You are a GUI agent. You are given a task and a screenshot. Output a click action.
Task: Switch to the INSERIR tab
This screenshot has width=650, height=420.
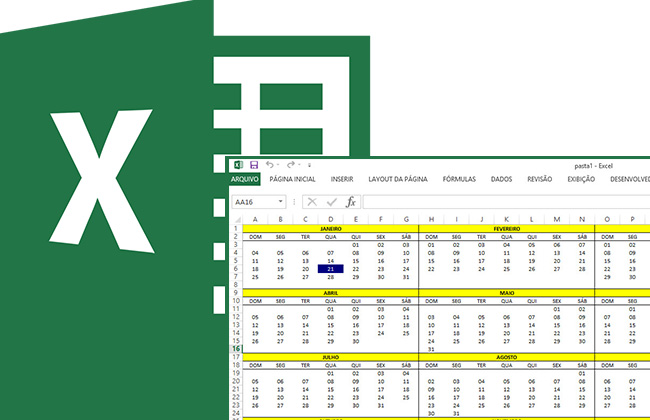click(342, 179)
